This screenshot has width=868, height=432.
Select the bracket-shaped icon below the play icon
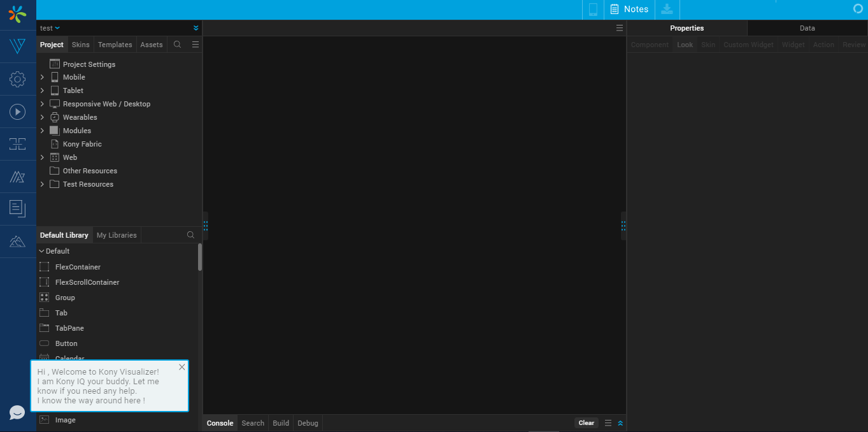[18, 144]
